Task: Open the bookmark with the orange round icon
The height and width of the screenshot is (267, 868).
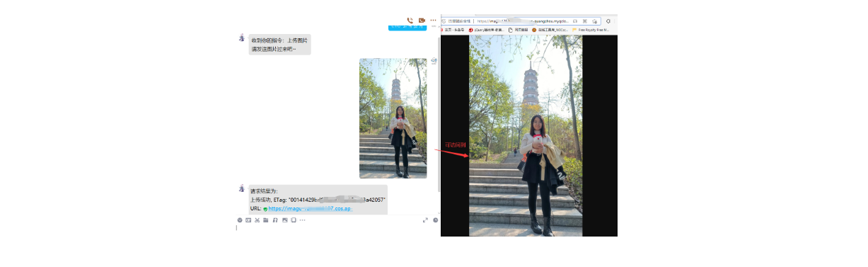Action: [x=550, y=30]
